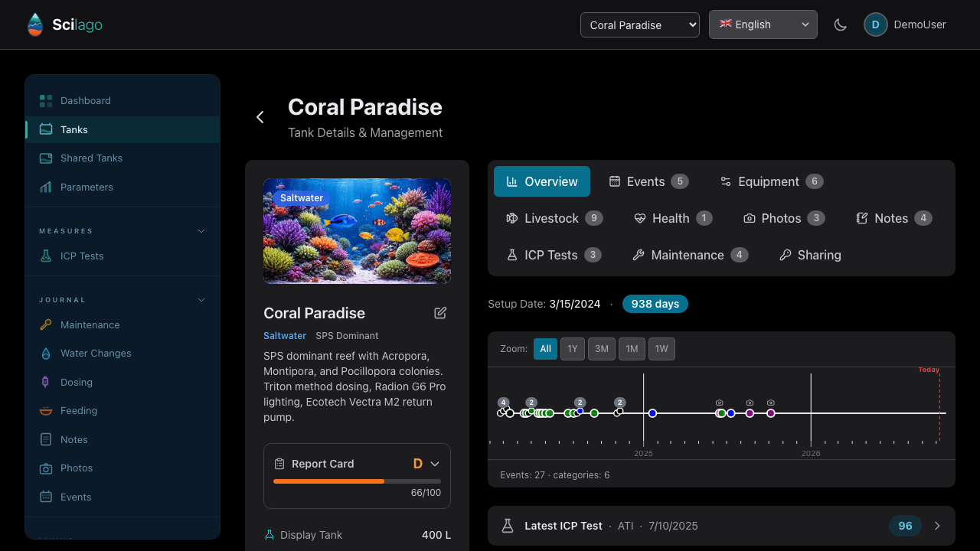Collapse the MEASURES sidebar section
The height and width of the screenshot is (551, 980).
tap(201, 231)
